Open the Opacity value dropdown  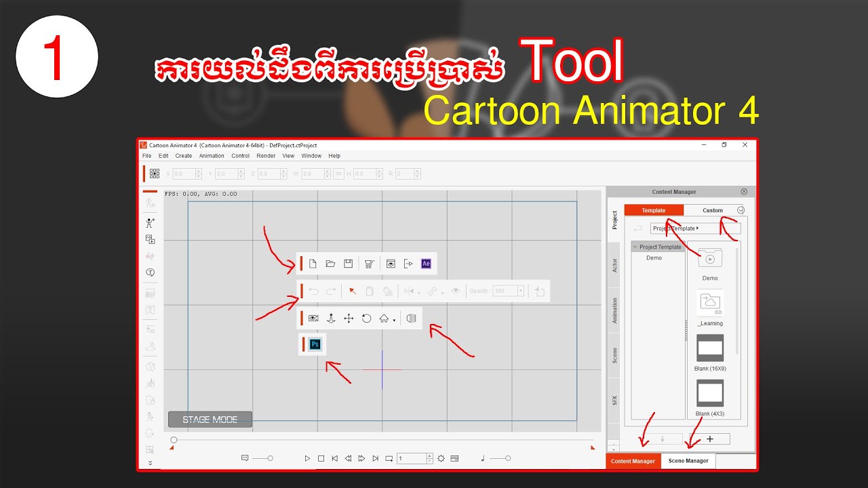point(521,291)
